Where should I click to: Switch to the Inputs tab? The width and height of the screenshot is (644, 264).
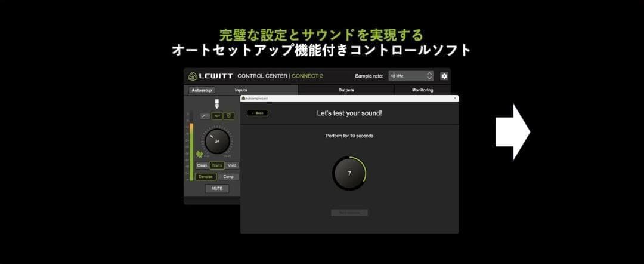click(241, 90)
